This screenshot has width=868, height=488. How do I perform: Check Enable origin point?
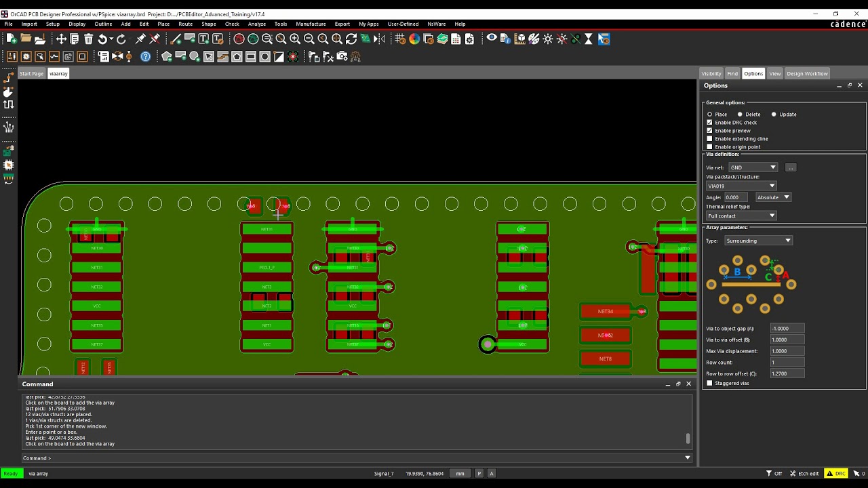point(710,147)
